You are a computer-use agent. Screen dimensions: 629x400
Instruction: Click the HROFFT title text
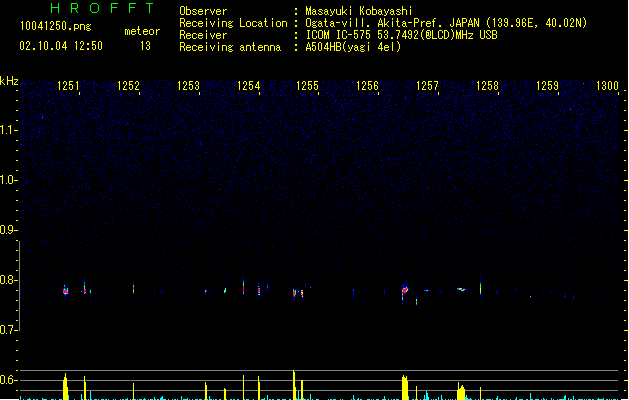(x=102, y=8)
